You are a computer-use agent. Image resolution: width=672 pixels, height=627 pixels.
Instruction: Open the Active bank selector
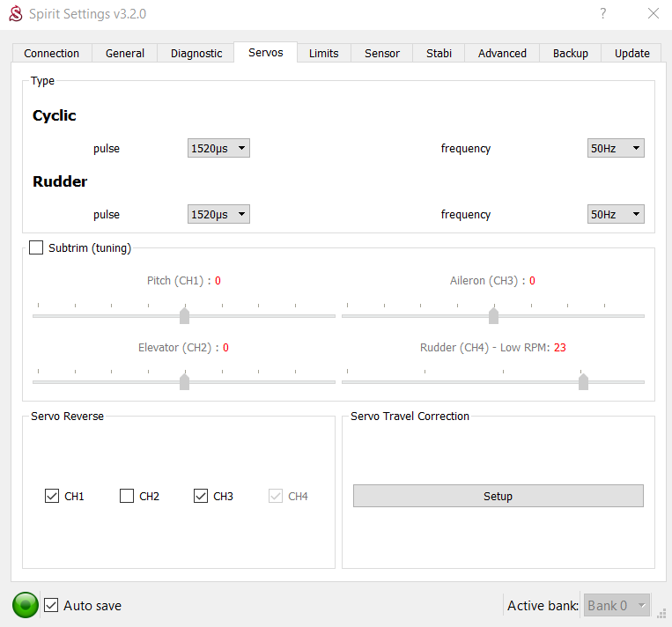[x=617, y=605]
